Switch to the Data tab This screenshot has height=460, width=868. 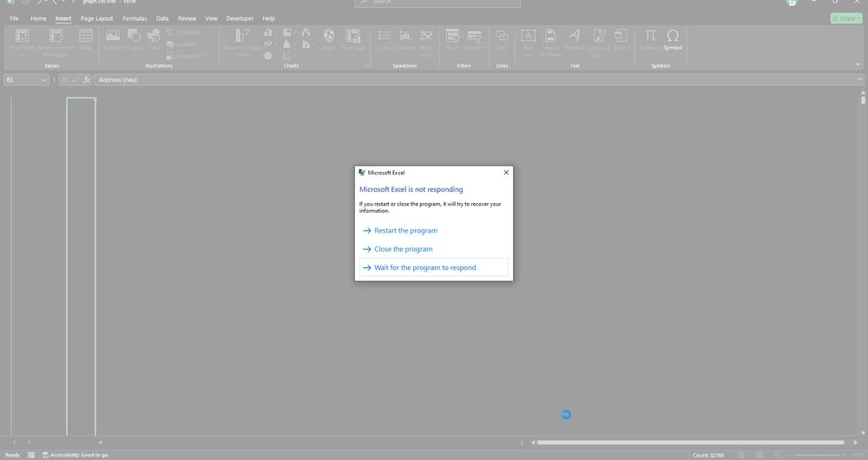[162, 18]
